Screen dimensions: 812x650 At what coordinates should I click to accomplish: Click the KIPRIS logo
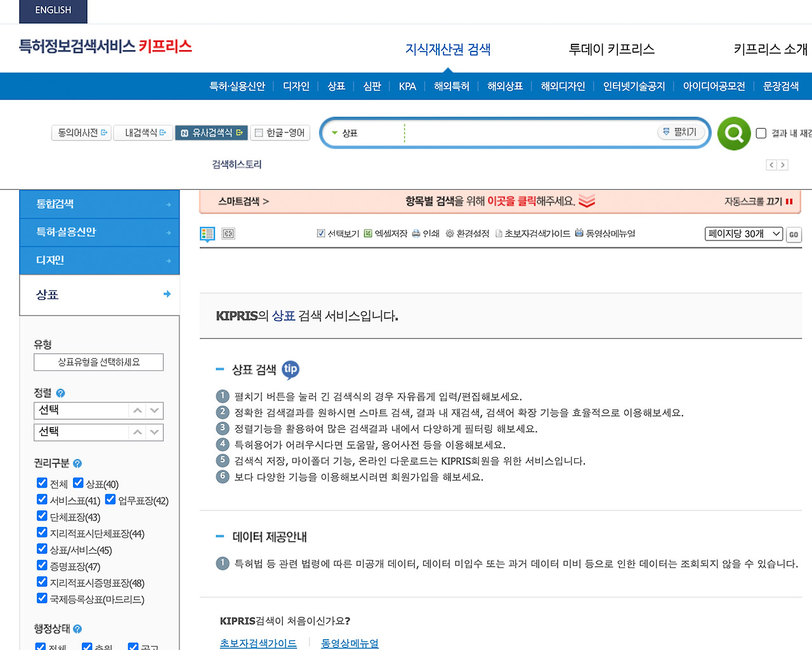[105, 46]
